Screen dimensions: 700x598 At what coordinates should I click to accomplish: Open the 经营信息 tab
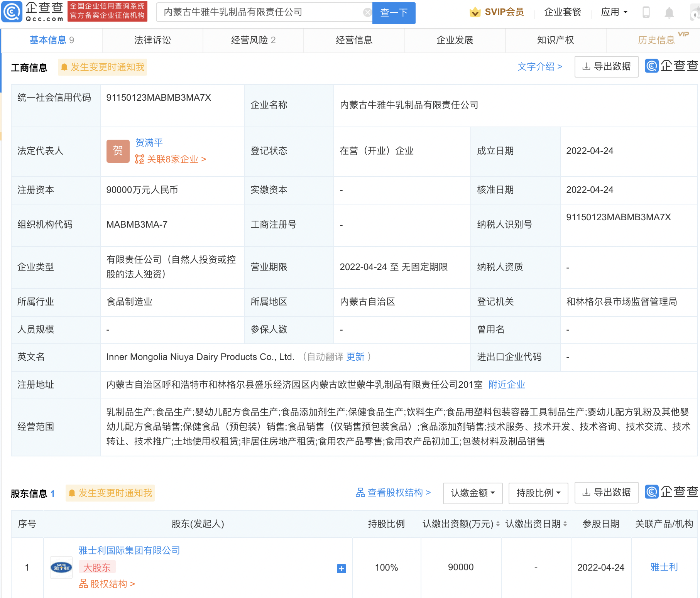click(x=354, y=40)
